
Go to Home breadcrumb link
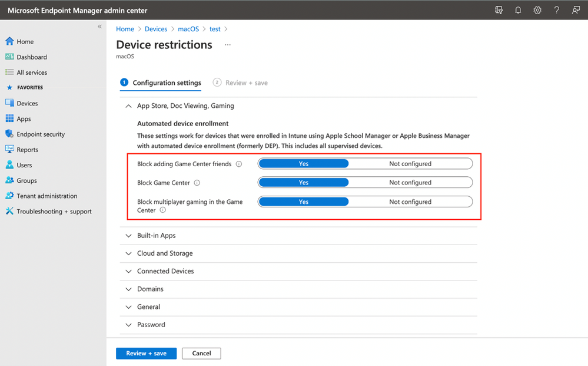click(x=125, y=29)
